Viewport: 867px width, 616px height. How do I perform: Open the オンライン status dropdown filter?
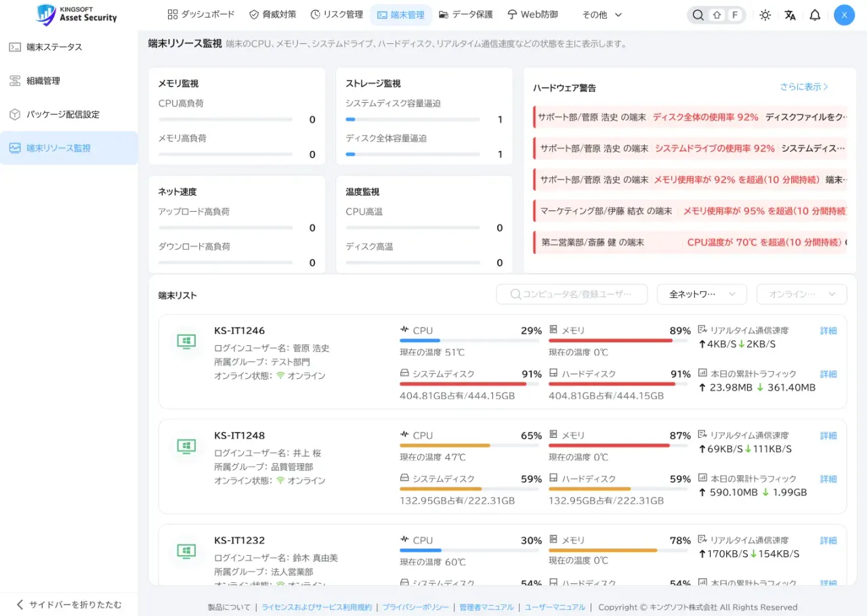click(802, 294)
